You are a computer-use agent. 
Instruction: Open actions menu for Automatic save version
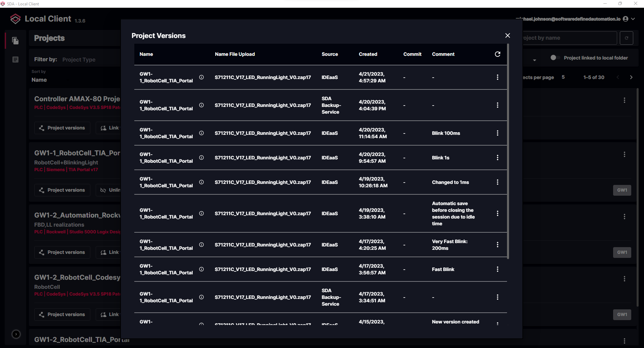[497, 214]
